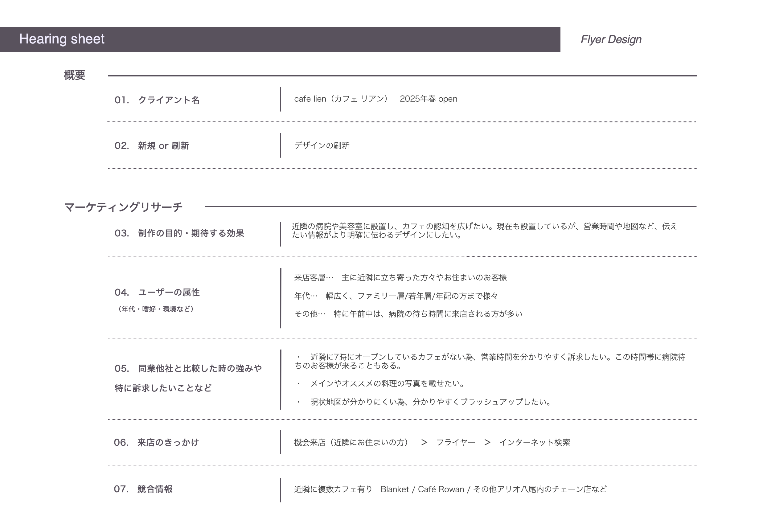Click the Flyer Design label

pyautogui.click(x=611, y=39)
